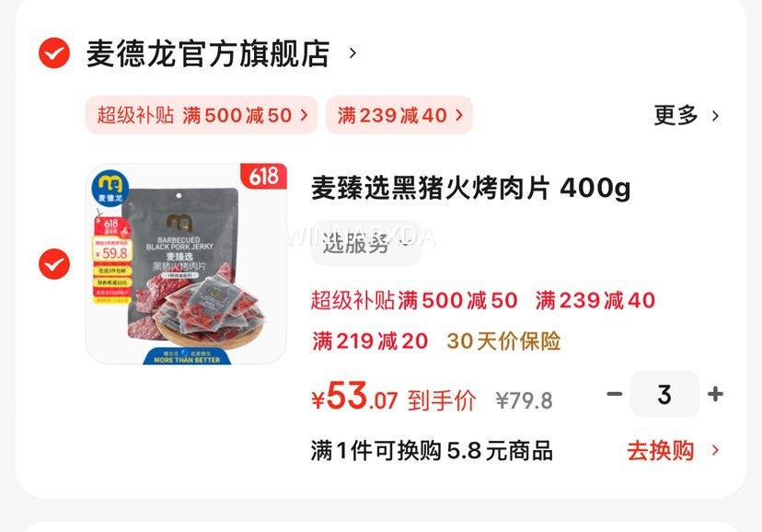
Task: Tap the 30天价保险 price protection label
Action: 503,341
